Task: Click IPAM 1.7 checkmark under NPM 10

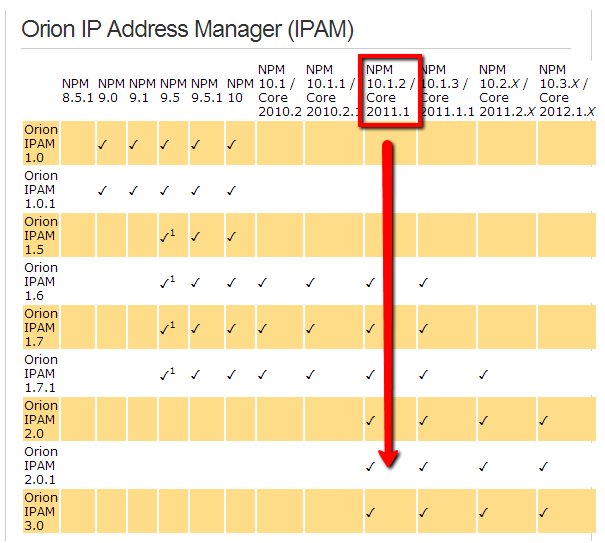Action: [x=232, y=328]
